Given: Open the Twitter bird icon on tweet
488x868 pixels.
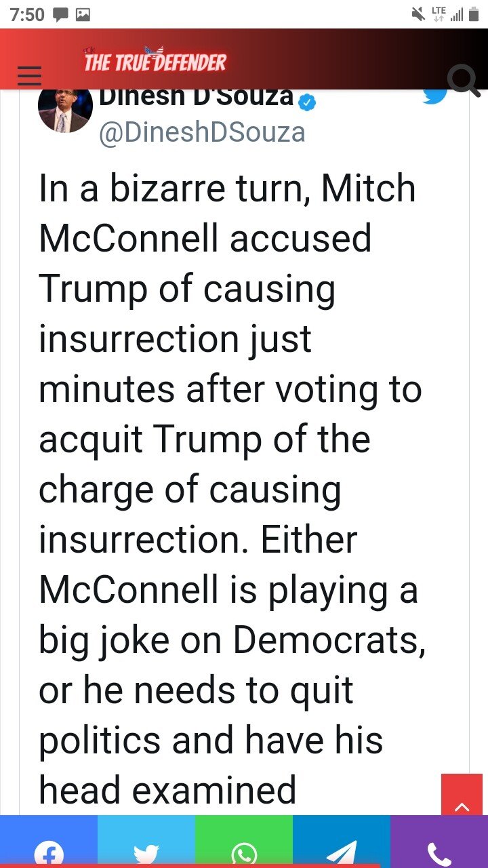Looking at the screenshot, I should point(434,96).
